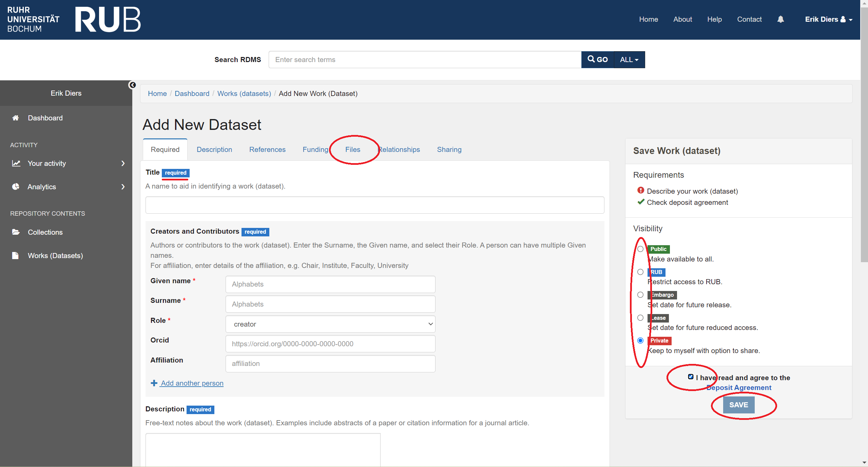Click the Affiliation input field
Image resolution: width=868 pixels, height=467 pixels.
330,364
